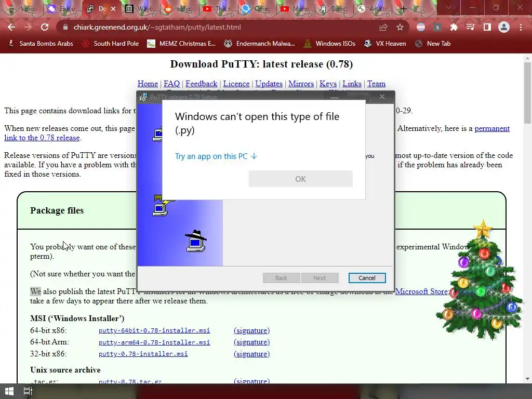Open the Chrome profile avatar menu
The image size is (532, 399).
[x=504, y=27]
